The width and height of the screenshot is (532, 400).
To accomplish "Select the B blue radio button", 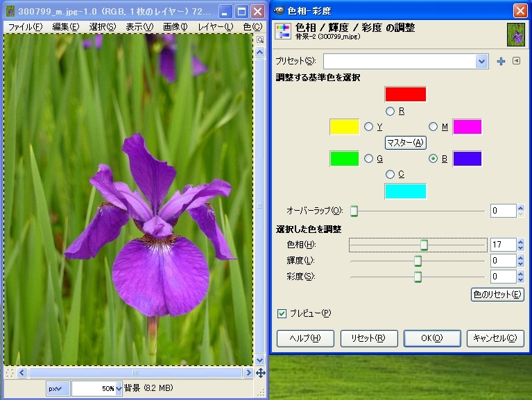I will point(433,158).
